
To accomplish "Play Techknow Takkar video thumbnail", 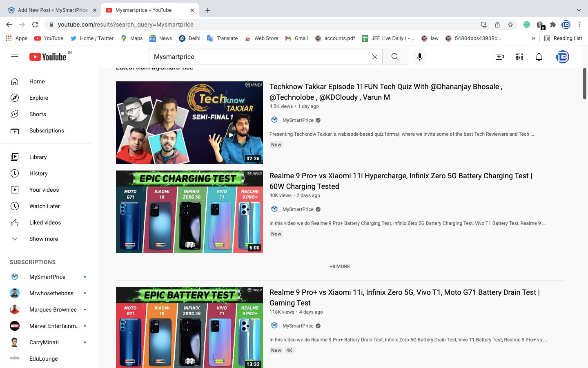I will click(189, 123).
